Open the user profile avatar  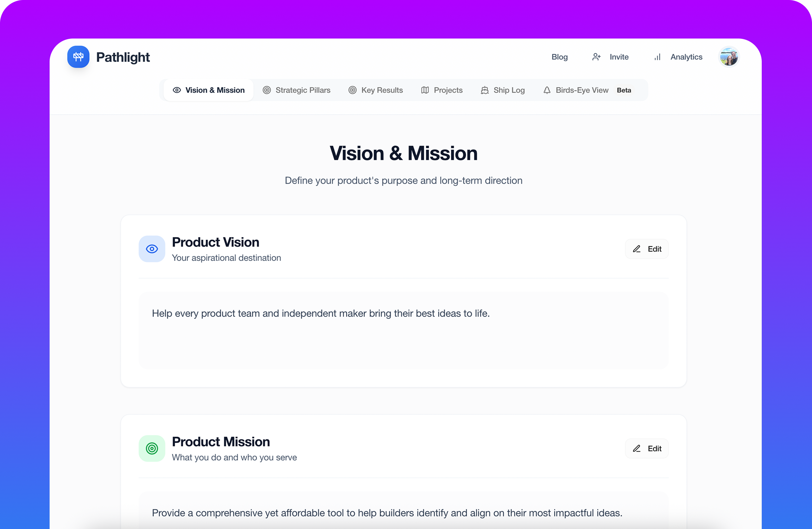pos(729,57)
